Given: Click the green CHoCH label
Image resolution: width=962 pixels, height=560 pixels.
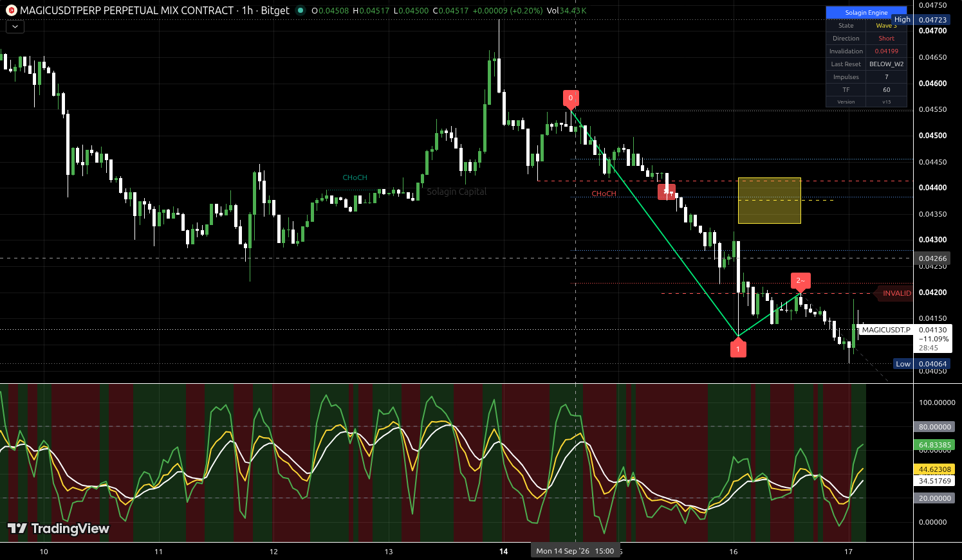Looking at the screenshot, I should [355, 177].
